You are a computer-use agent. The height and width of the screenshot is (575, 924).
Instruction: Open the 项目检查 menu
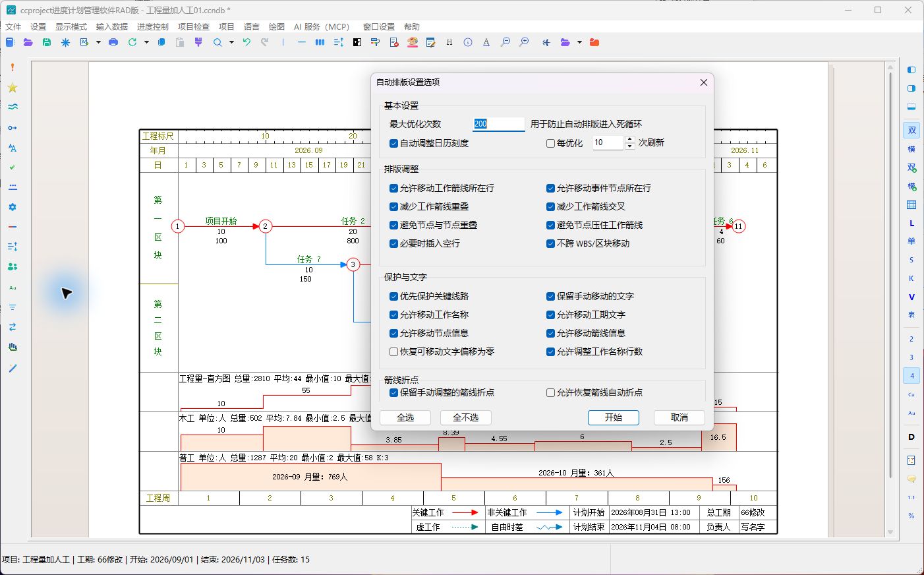tap(194, 26)
